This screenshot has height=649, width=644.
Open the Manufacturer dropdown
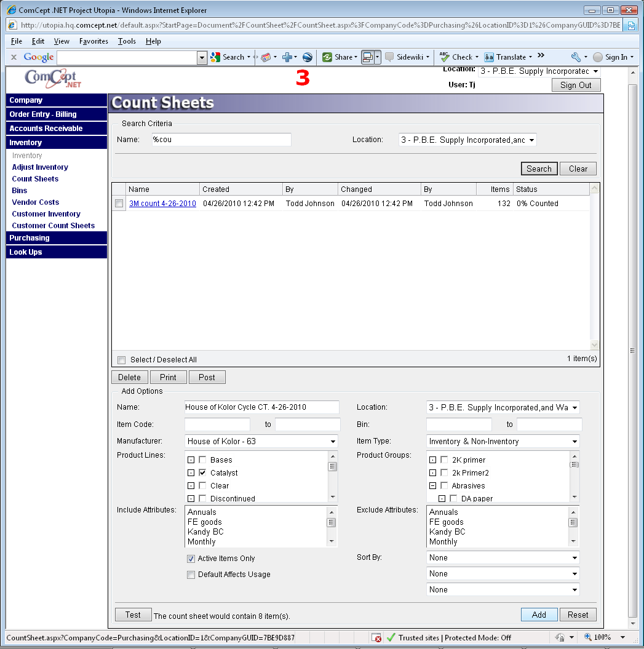(333, 442)
